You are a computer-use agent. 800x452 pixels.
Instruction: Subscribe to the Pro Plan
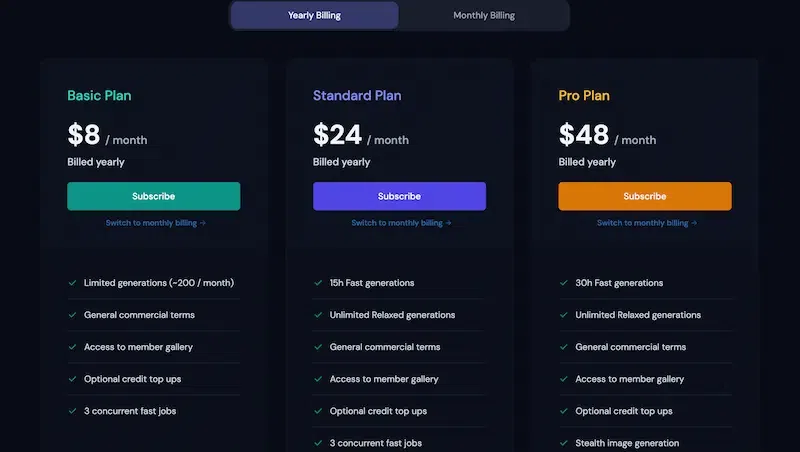tap(645, 196)
